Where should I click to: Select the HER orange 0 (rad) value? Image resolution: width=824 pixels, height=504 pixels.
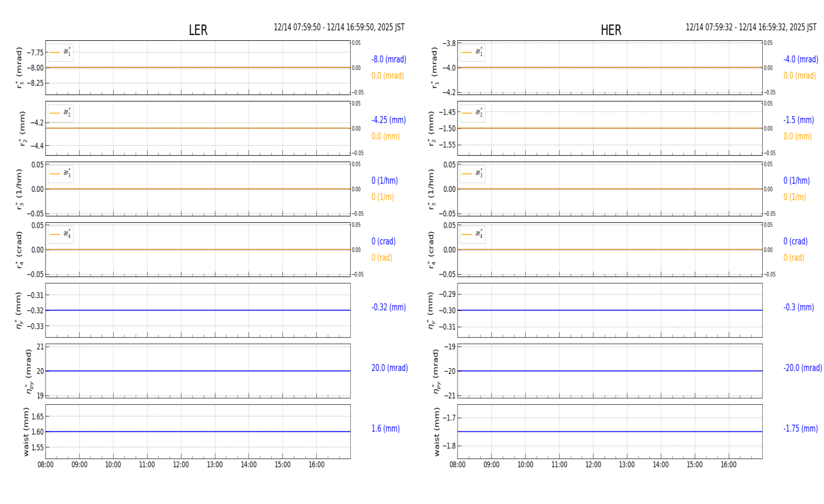(794, 258)
